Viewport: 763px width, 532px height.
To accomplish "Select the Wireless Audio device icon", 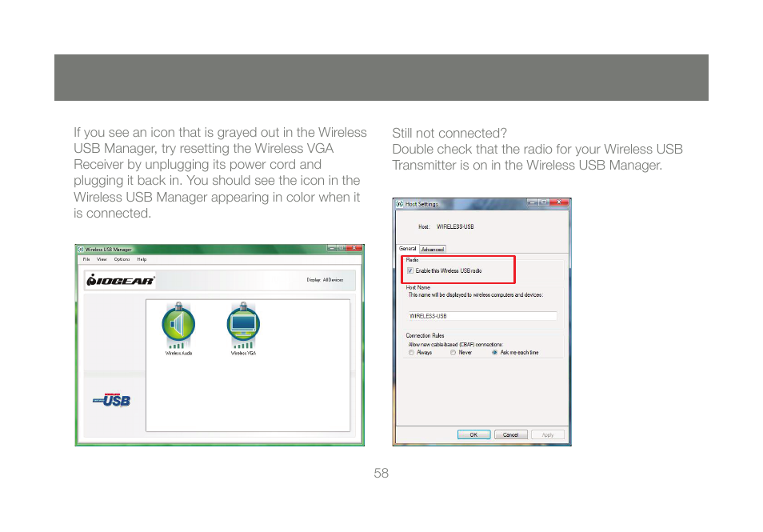I will [x=178, y=326].
